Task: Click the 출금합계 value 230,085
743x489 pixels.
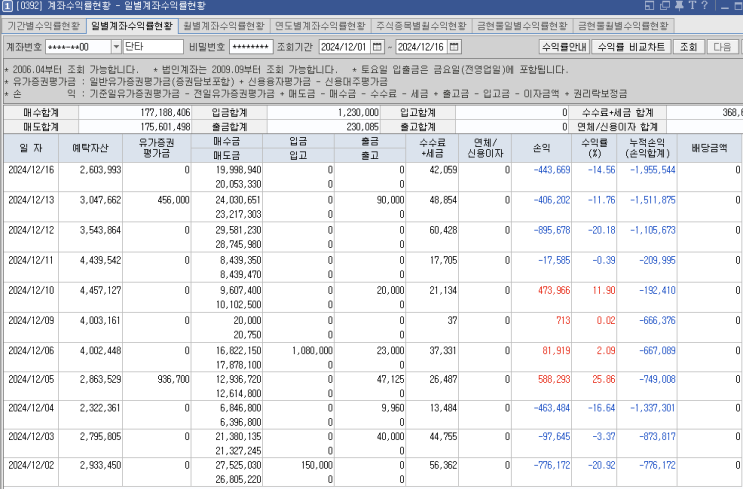Action: pyautogui.click(x=362, y=127)
